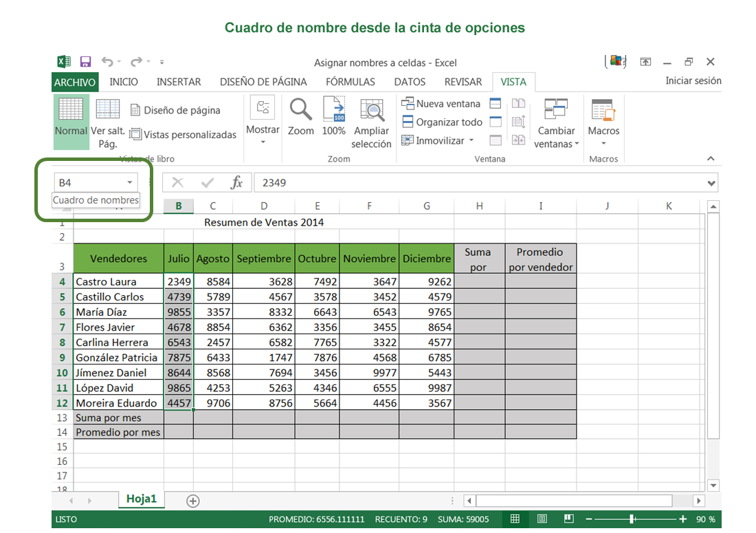This screenshot has width=756, height=533.
Task: Click the previous sheet navigation arrow
Action: [x=71, y=501]
